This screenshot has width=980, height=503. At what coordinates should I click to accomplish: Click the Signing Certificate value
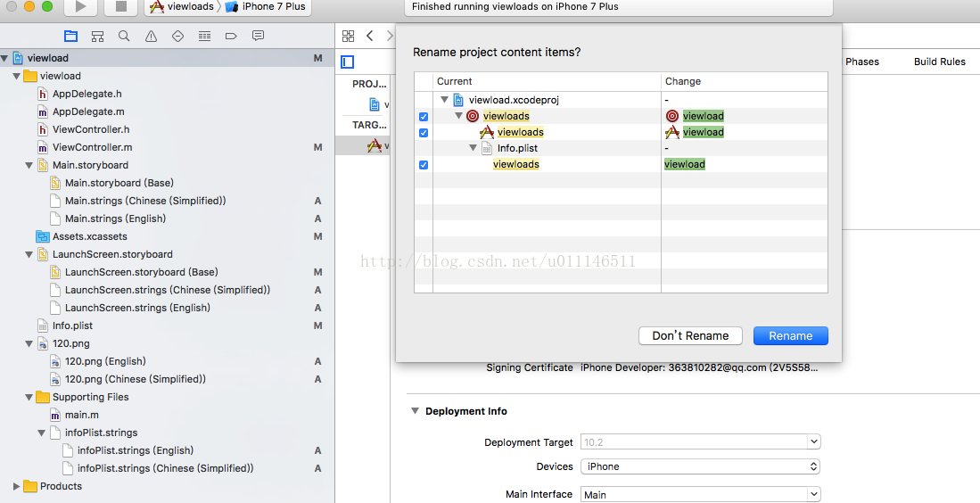[x=699, y=368]
